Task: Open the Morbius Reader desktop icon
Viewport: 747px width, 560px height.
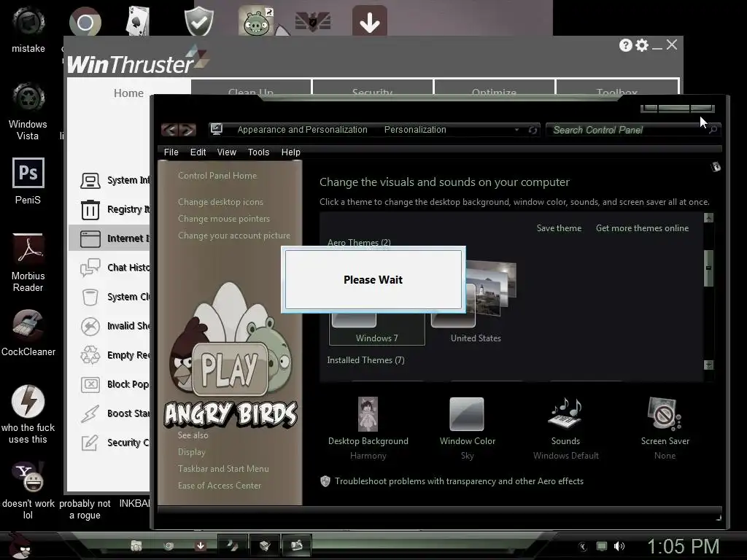Action: pos(28,249)
